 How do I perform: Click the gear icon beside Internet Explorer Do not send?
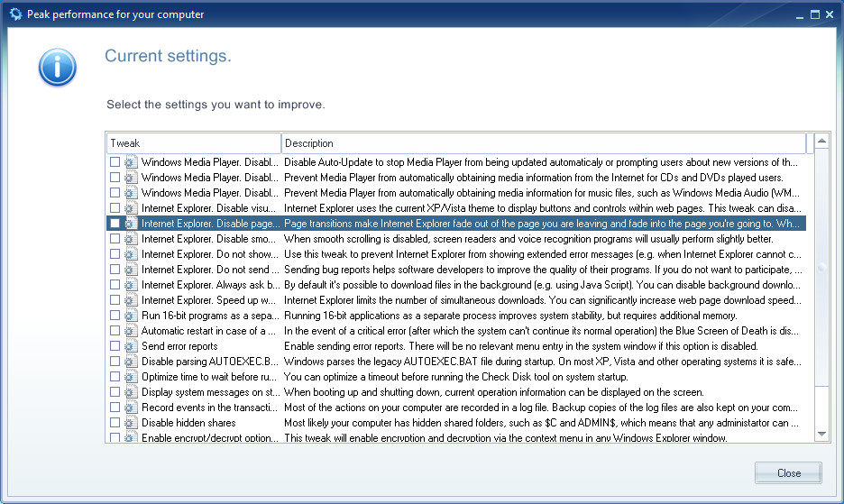(x=130, y=270)
